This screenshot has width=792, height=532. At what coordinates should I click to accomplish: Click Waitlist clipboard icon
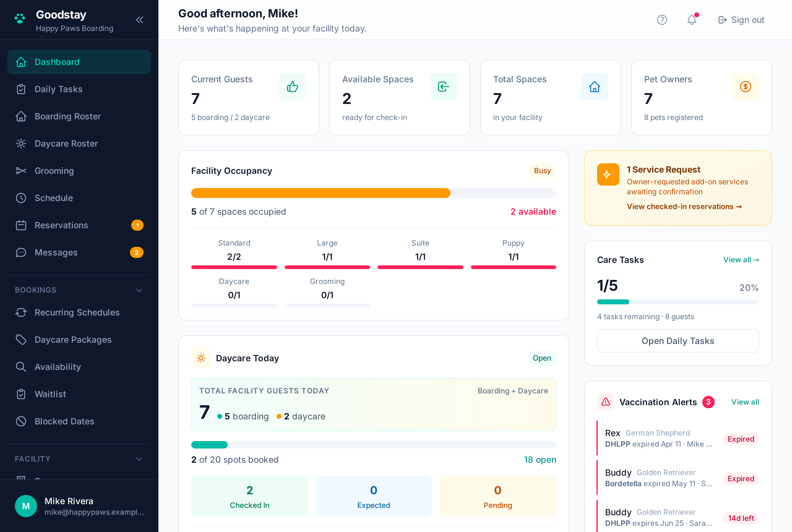point(21,394)
